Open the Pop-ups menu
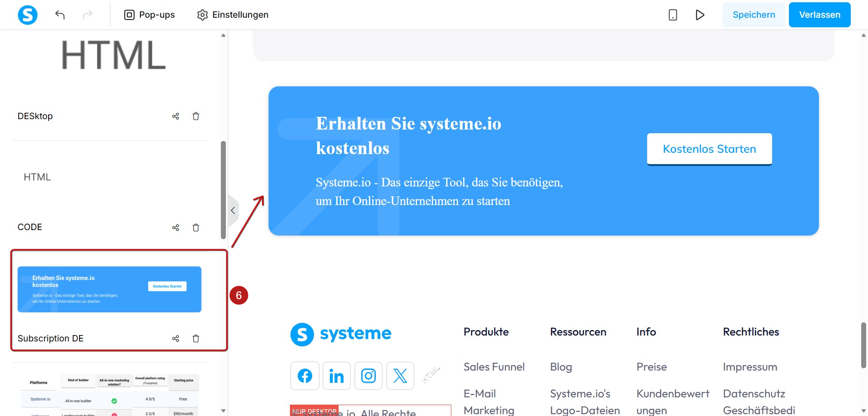Viewport: 868px width, 416px height. pos(150,15)
